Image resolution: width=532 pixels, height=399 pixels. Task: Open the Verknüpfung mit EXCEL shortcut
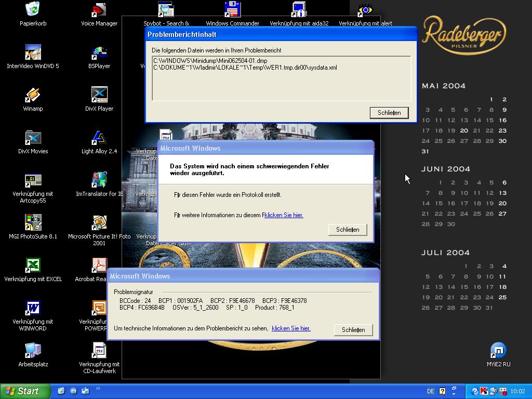point(33,265)
